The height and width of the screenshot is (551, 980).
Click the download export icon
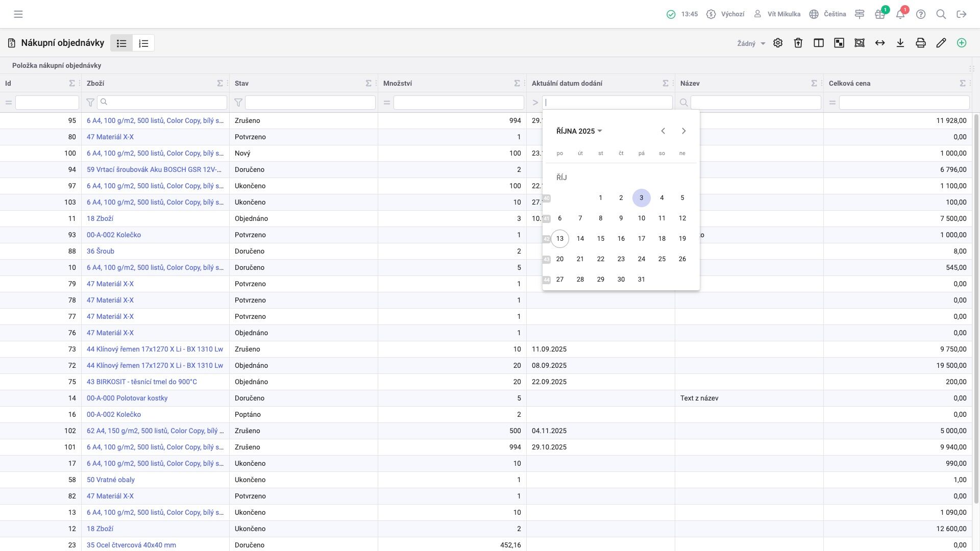pyautogui.click(x=900, y=43)
